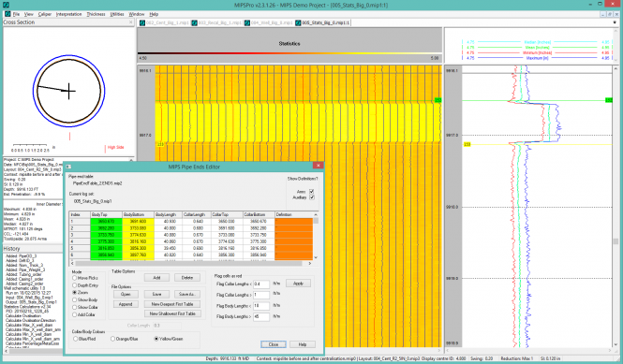The width and height of the screenshot is (623, 364).
Task: Click Help button in Pipe Ends Editor
Action: coord(303,344)
